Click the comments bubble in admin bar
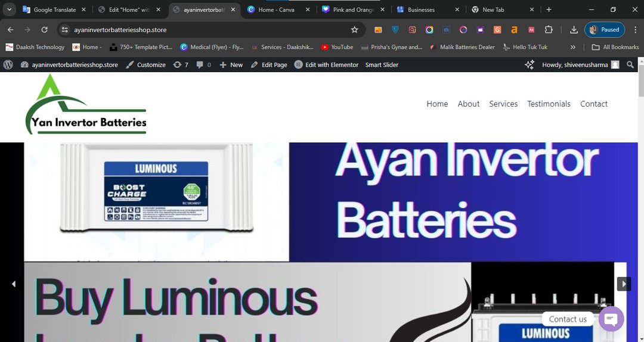Image resolution: width=644 pixels, height=342 pixels. pos(203,65)
